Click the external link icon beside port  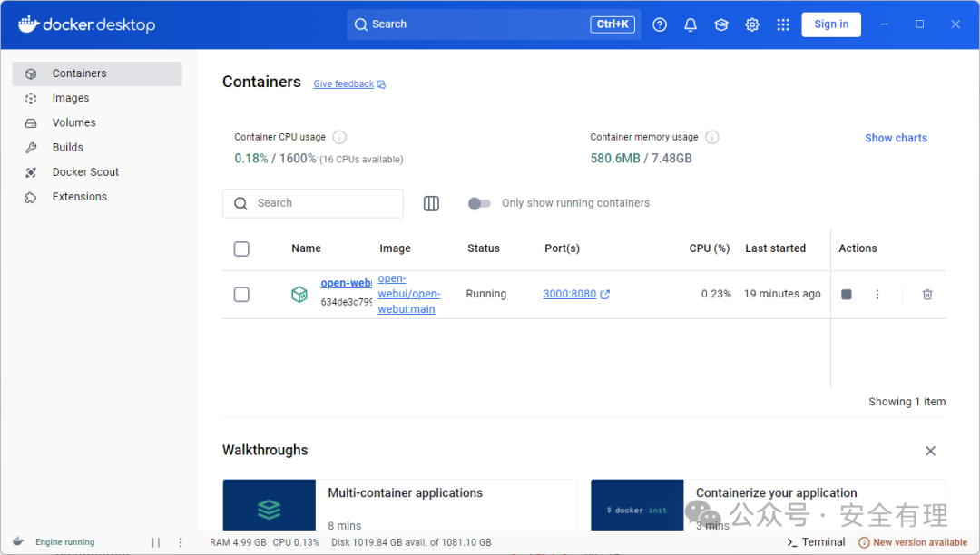tap(605, 294)
